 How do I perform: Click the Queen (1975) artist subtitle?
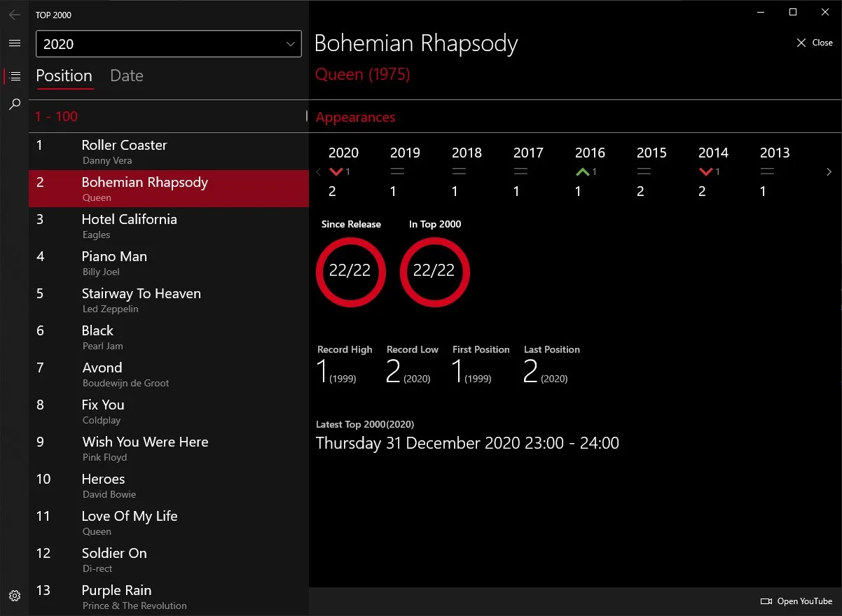pos(362,74)
